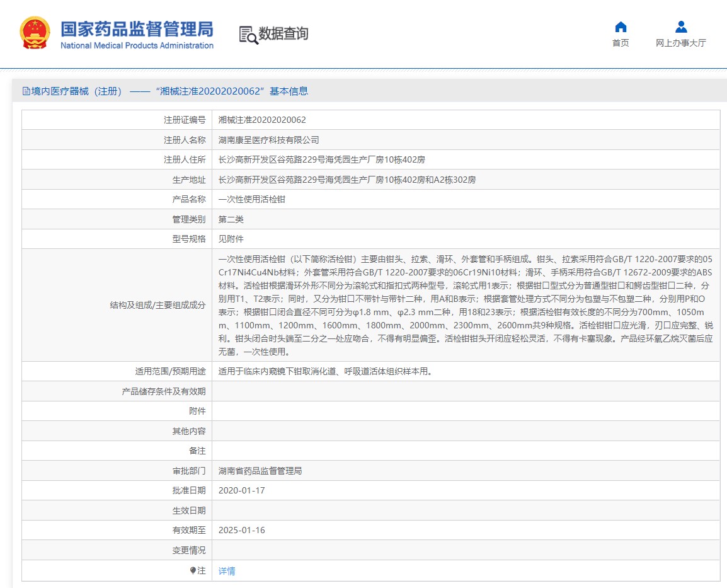Click the document icon before 境内医疗器械

pos(26,91)
